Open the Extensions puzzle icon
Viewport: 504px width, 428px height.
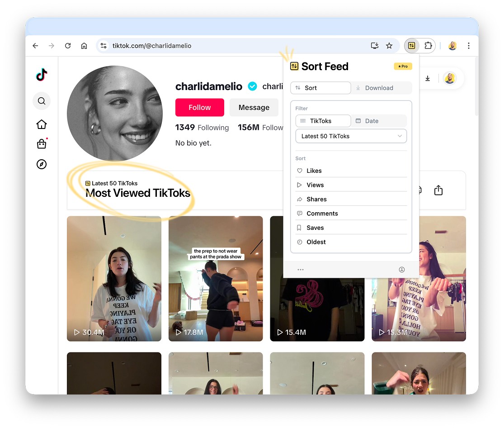coord(428,46)
